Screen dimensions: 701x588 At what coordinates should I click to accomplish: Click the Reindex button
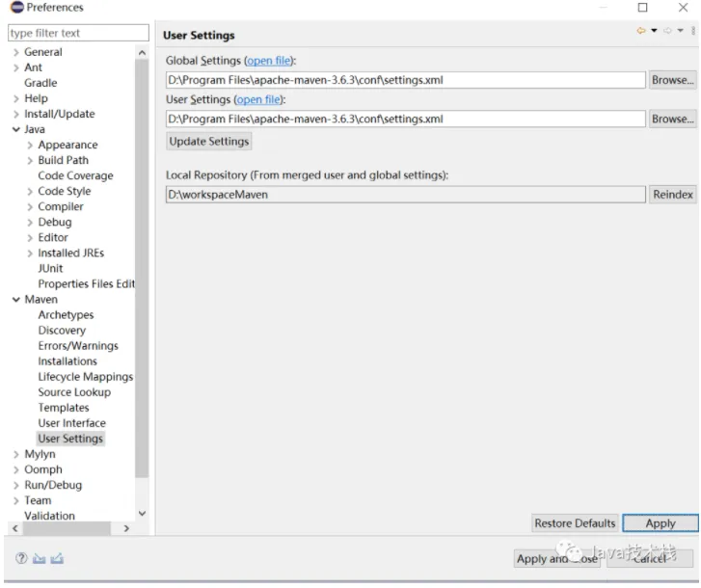click(x=672, y=195)
